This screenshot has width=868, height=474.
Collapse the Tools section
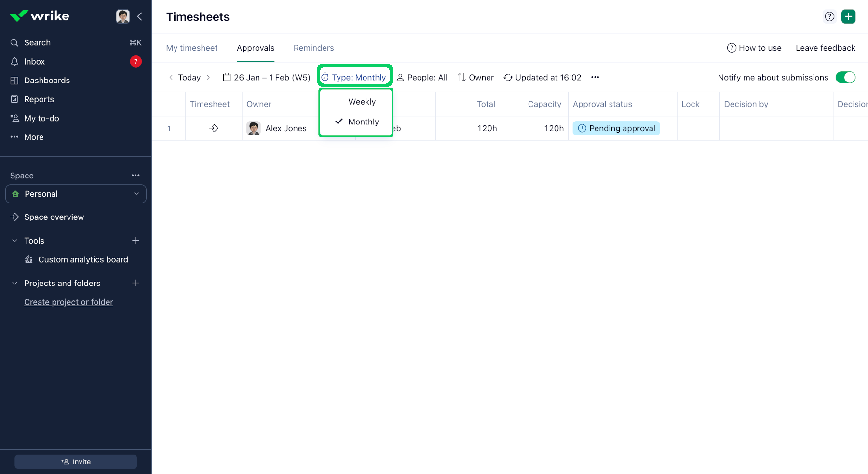[14, 241]
